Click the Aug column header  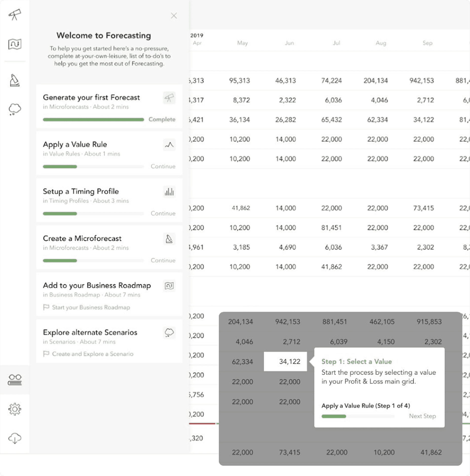pyautogui.click(x=381, y=43)
